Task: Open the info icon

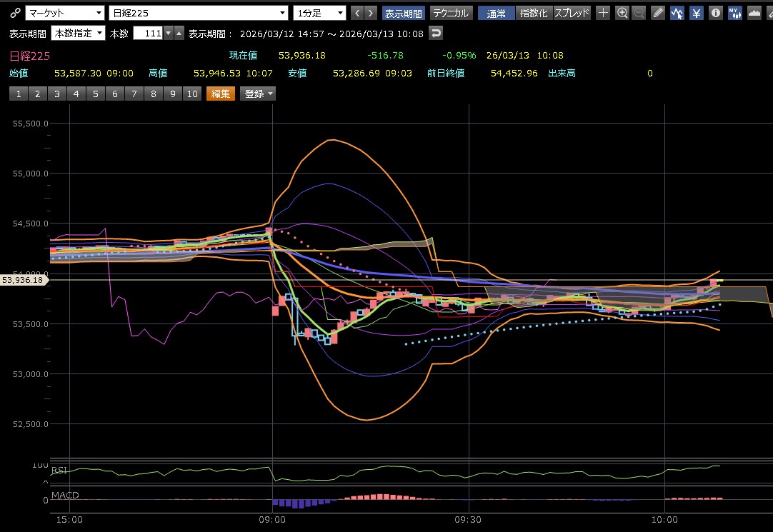Action: coord(715,13)
